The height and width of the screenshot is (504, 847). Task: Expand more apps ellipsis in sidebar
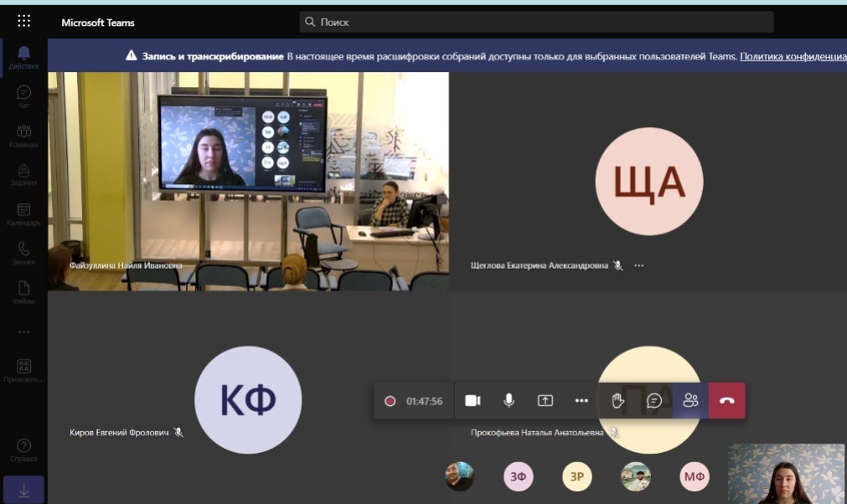(23, 332)
